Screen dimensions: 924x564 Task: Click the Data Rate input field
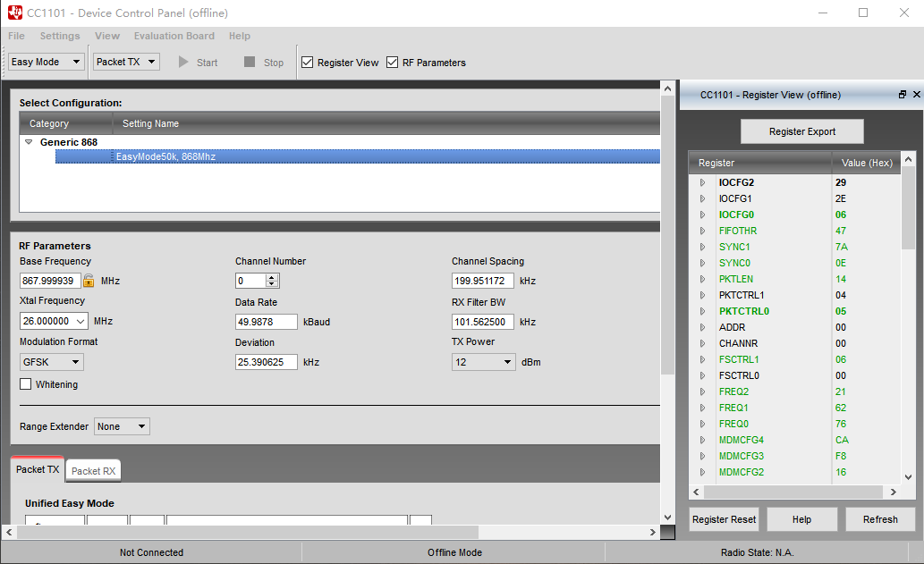267,322
